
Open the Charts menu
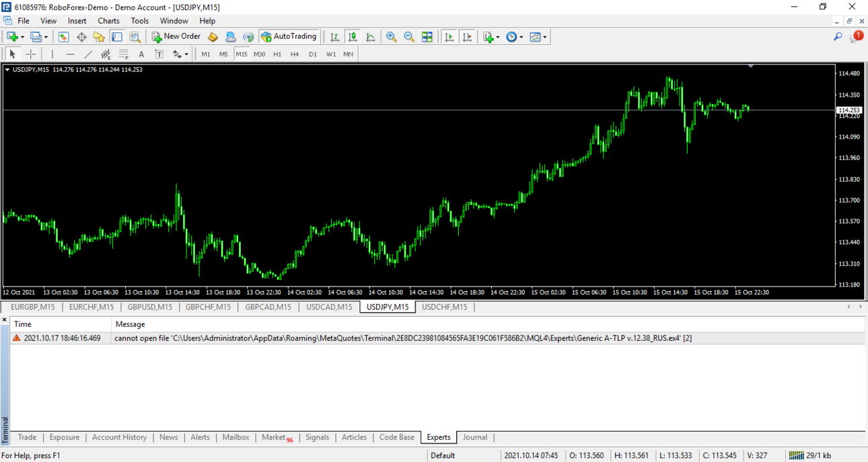click(x=108, y=21)
